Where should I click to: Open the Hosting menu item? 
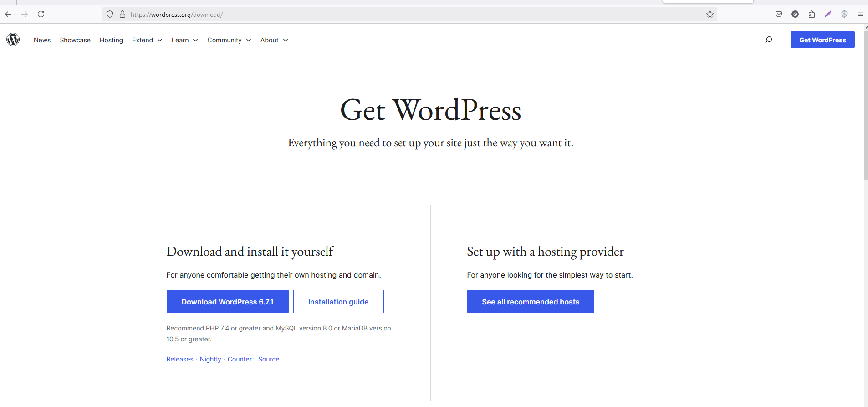[x=111, y=40]
